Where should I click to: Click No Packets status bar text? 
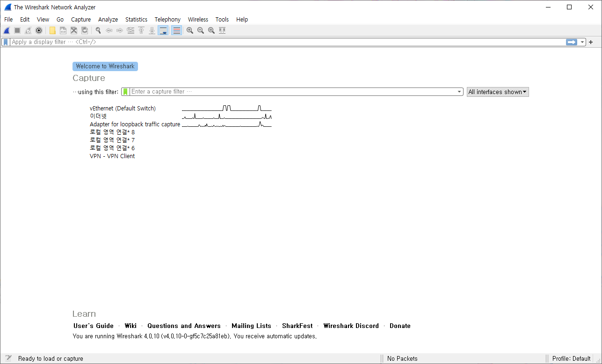402,359
